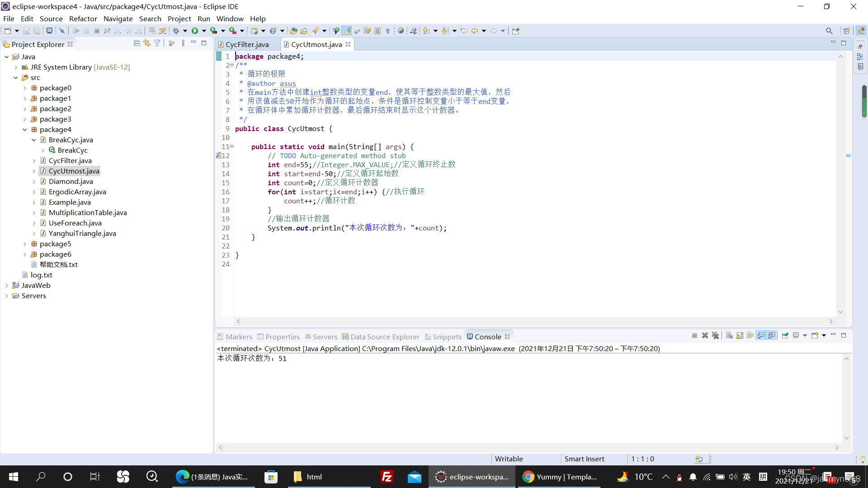
Task: Click the Back navigation arrow
Action: (475, 31)
